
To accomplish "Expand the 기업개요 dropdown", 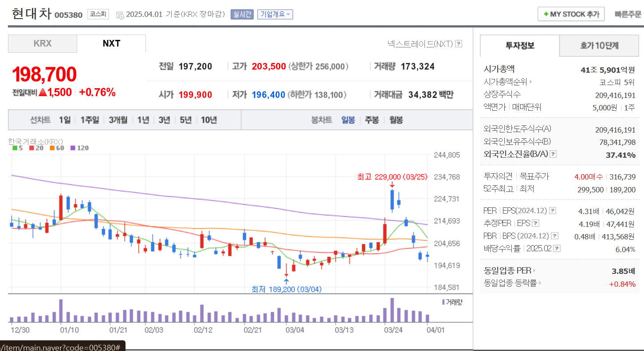I will (275, 14).
